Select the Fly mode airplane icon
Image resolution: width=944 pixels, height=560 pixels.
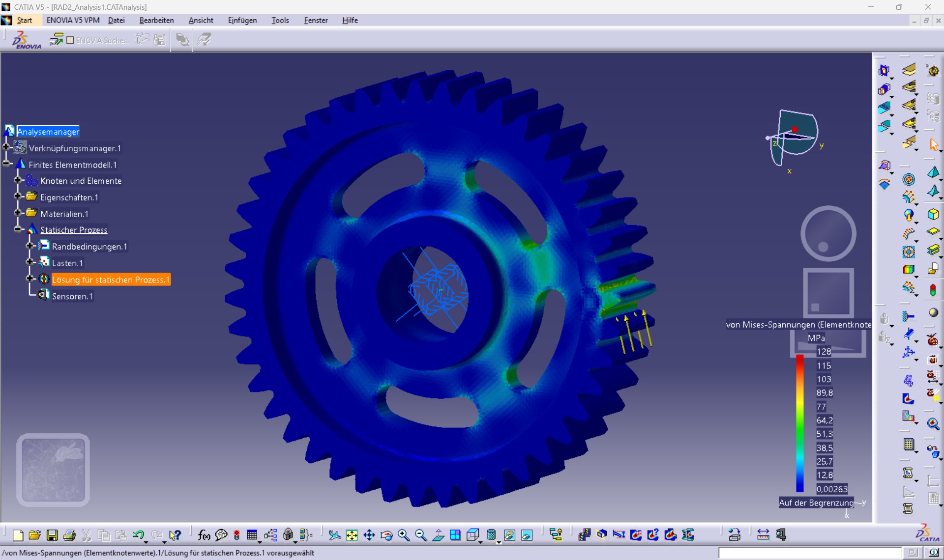(x=334, y=535)
